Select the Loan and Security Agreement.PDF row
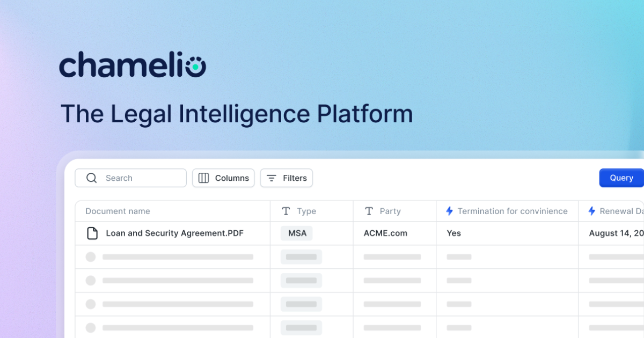Screen dimensions: 644x338 click(175, 233)
